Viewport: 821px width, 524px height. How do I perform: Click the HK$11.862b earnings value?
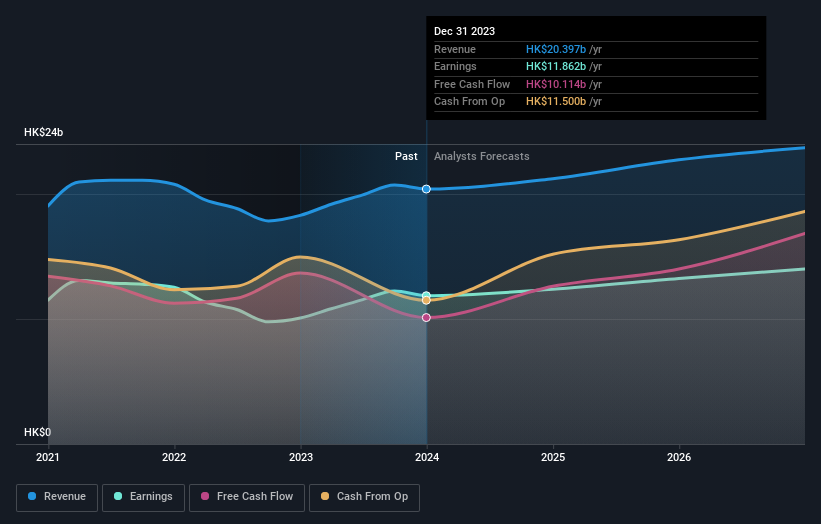[x=556, y=66]
